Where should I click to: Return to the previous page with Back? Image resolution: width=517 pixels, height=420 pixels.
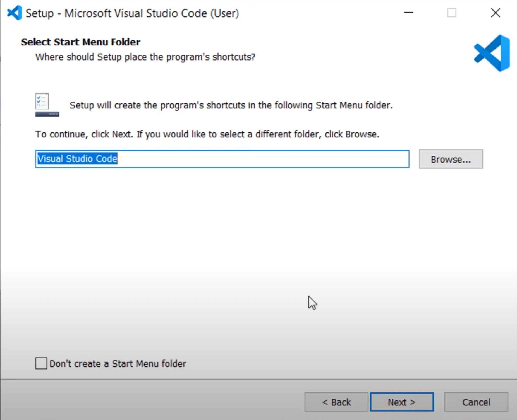pyautogui.click(x=336, y=402)
